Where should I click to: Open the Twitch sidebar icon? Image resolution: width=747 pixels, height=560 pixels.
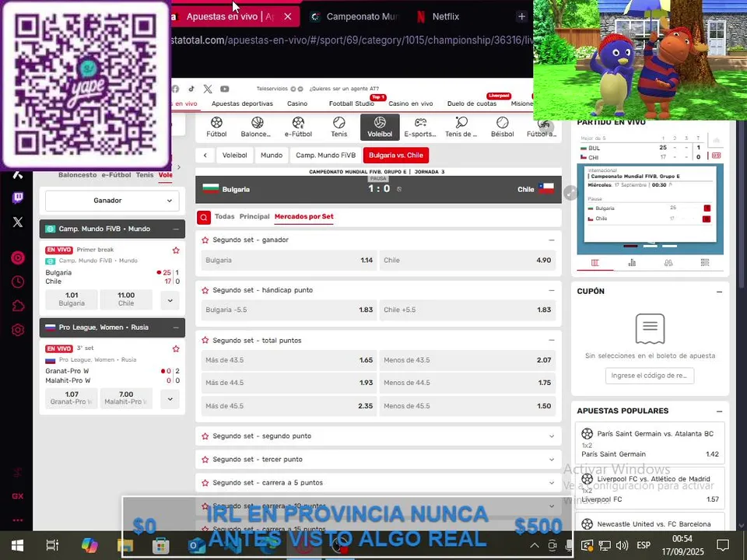[18, 198]
